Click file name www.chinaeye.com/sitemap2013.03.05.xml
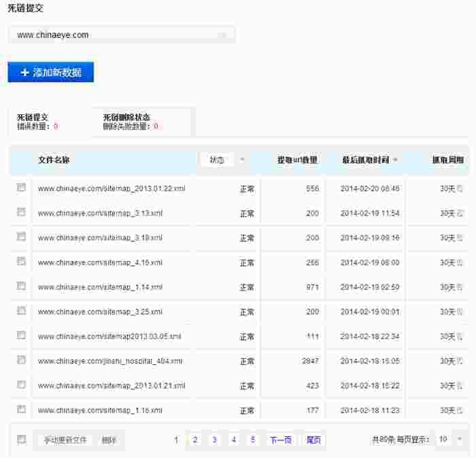The height and width of the screenshot is (458, 476). [x=109, y=336]
